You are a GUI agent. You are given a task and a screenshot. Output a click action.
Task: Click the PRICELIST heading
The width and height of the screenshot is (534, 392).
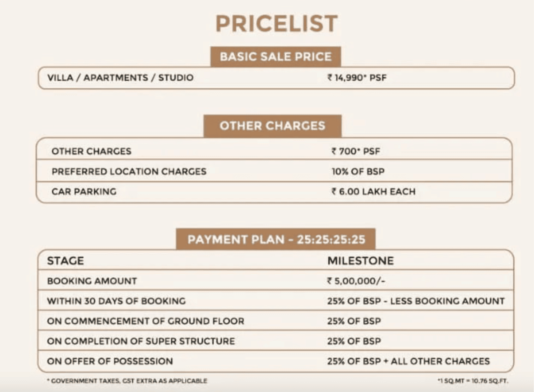tap(277, 24)
